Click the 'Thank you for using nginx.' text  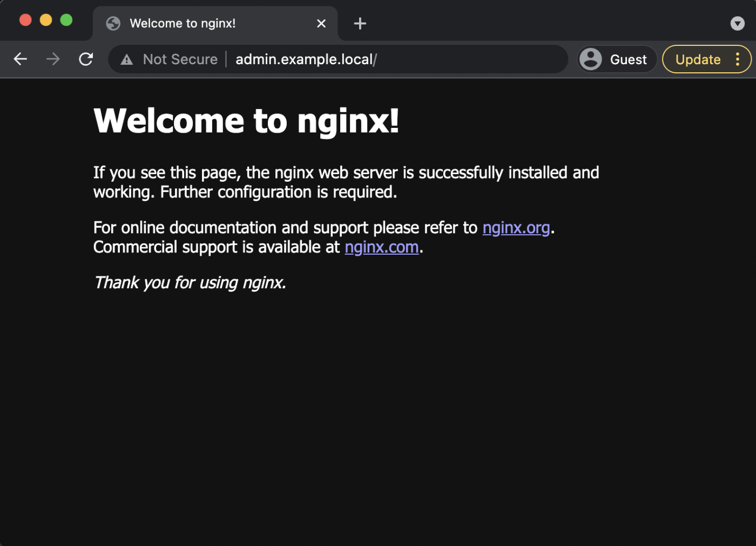[190, 283]
